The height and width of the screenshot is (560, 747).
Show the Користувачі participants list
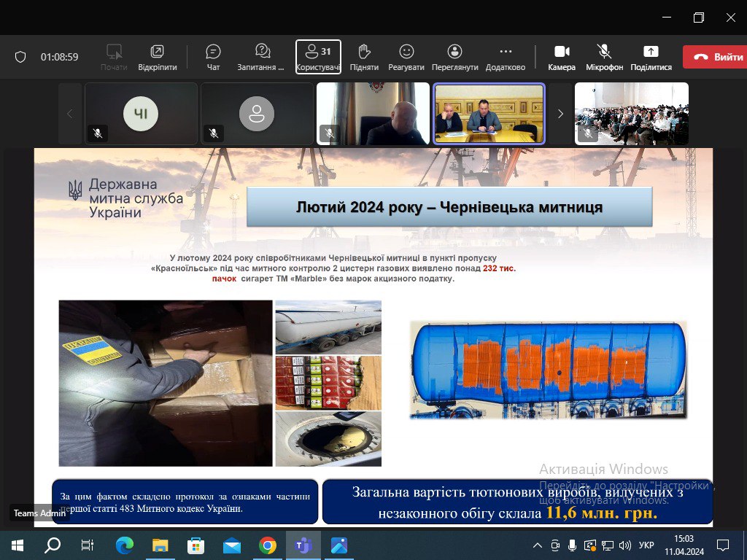point(318,57)
